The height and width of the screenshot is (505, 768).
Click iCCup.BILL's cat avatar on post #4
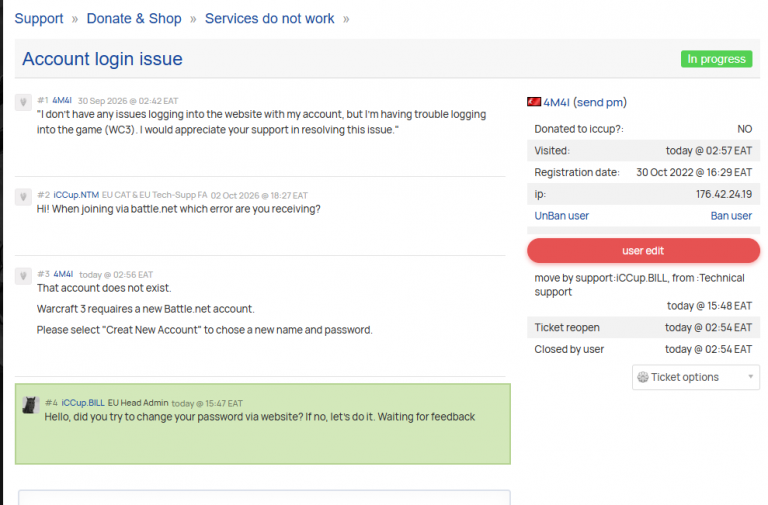tap(30, 405)
